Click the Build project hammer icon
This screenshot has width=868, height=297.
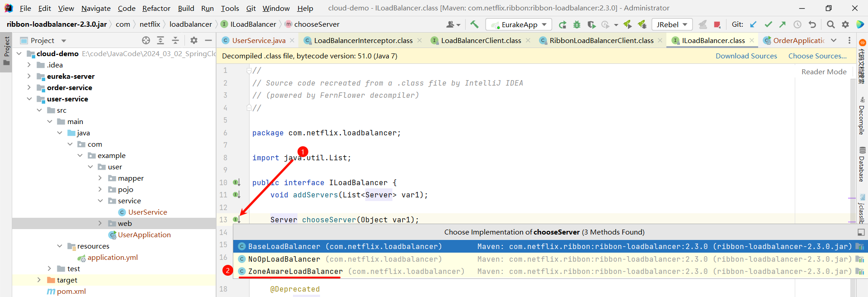(474, 24)
